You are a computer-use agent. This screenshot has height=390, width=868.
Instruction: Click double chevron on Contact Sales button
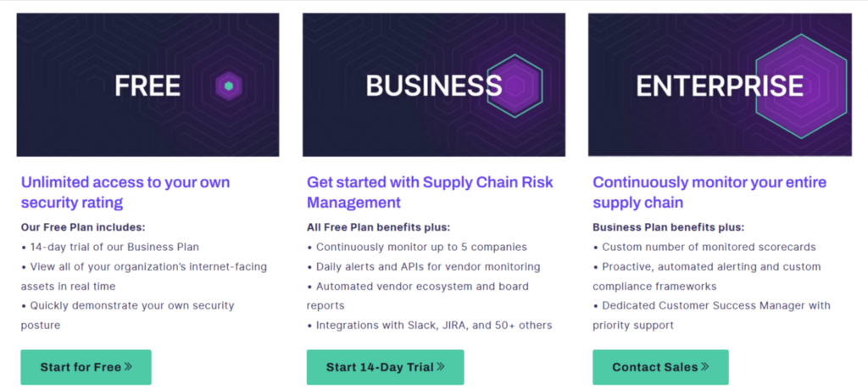[x=704, y=366]
